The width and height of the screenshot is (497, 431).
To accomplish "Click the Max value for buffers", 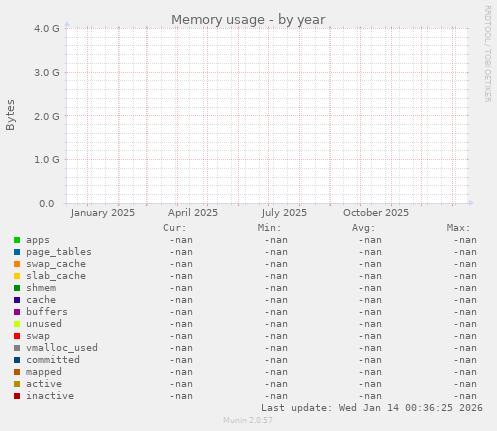I will 465,312.
